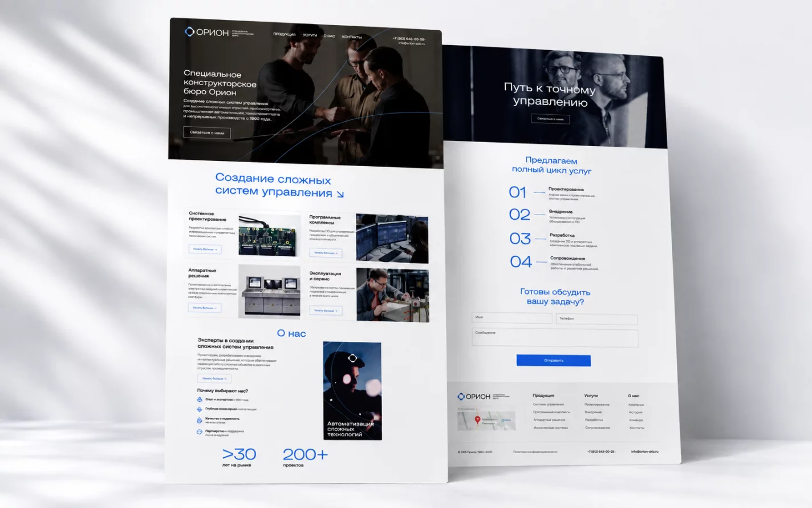Screen dimensions: 812x508
Task: Click 'Узнать больше' under 'Эксплуатация и сервис'
Action: (326, 311)
